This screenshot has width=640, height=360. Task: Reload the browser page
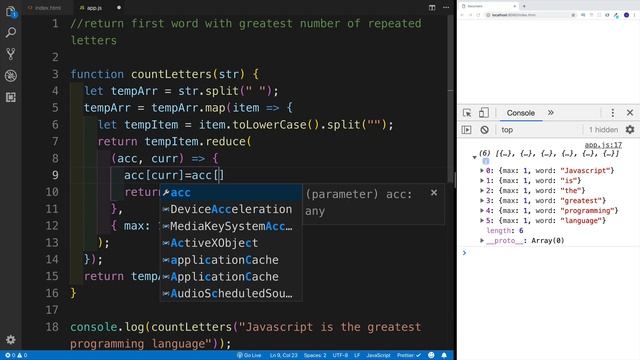point(478,15)
